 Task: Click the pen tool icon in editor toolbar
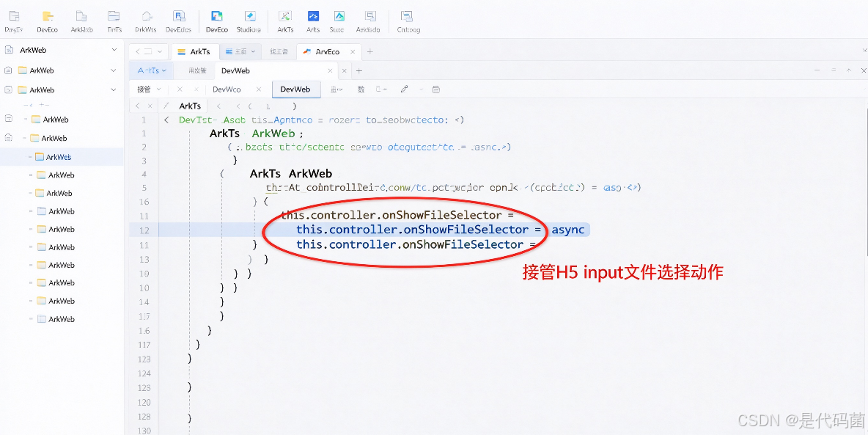[x=405, y=89]
